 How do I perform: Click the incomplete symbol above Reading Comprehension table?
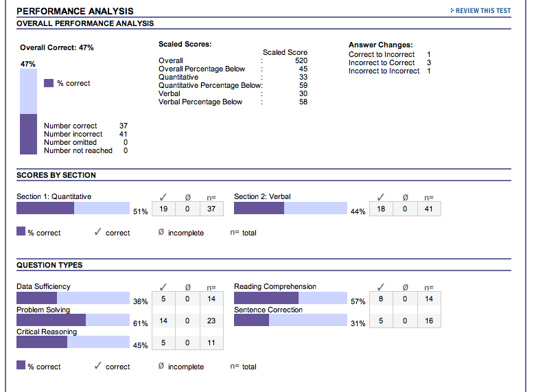coord(405,288)
